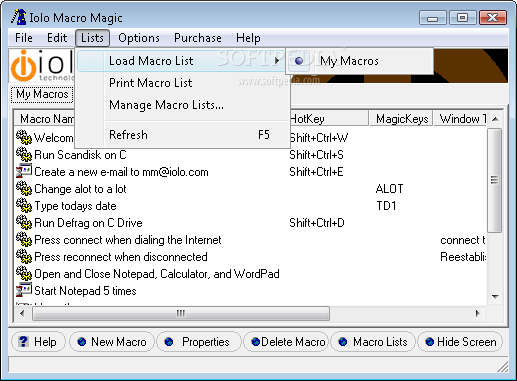The height and width of the screenshot is (381, 517).
Task: Click the horizontal scrollbar thumb
Action: coord(181,313)
